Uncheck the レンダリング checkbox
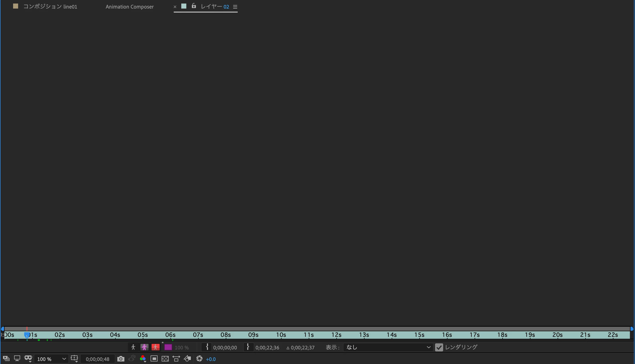Viewport: 635px width, 364px height. pos(439,347)
